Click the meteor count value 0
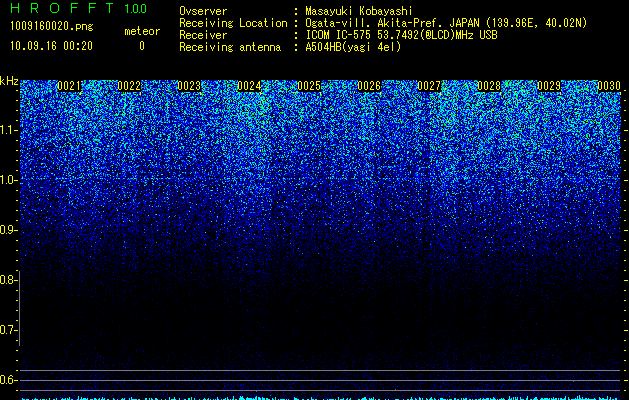 [142, 46]
